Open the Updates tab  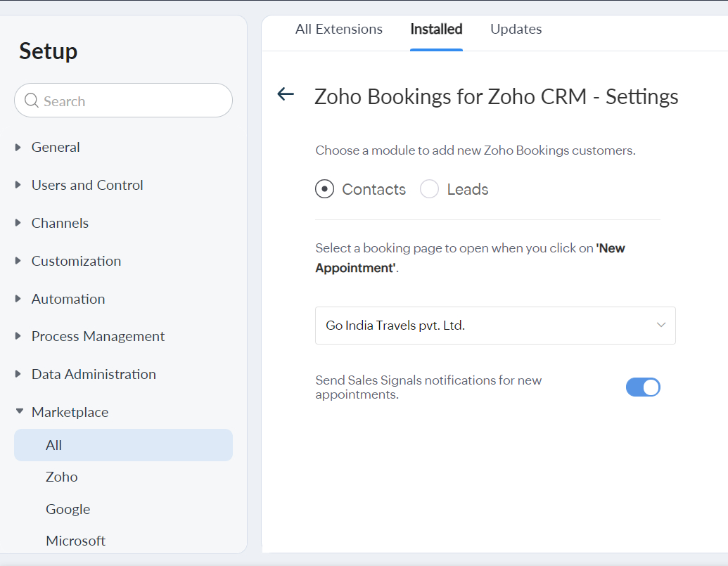click(516, 30)
